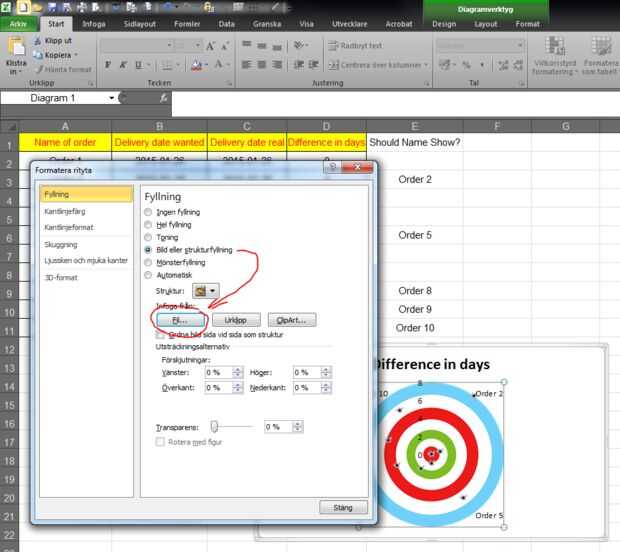The image size is (620, 552).
Task: Click the Transparens percent stepper arrows
Action: (x=298, y=427)
